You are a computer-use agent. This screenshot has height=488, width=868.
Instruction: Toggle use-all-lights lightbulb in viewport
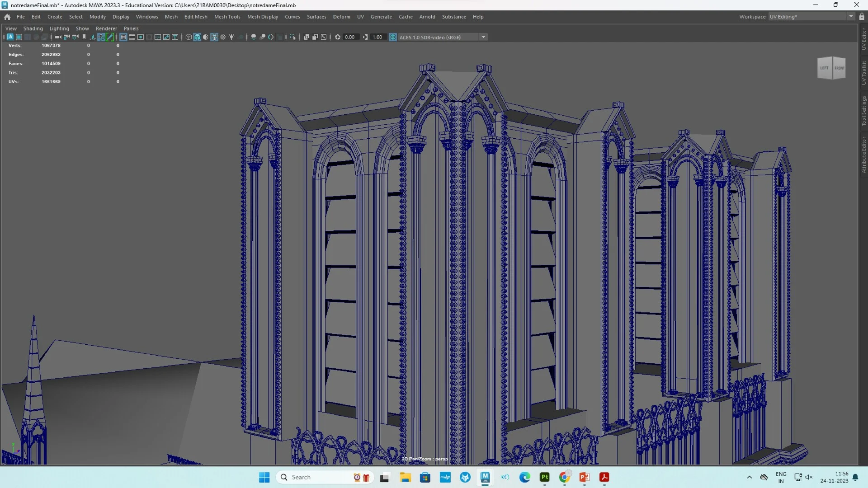[x=231, y=37]
